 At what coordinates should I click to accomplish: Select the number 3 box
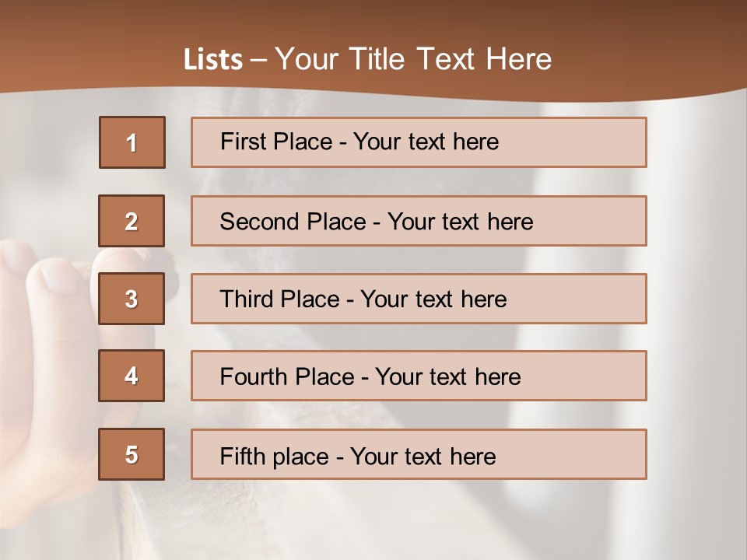pyautogui.click(x=132, y=299)
